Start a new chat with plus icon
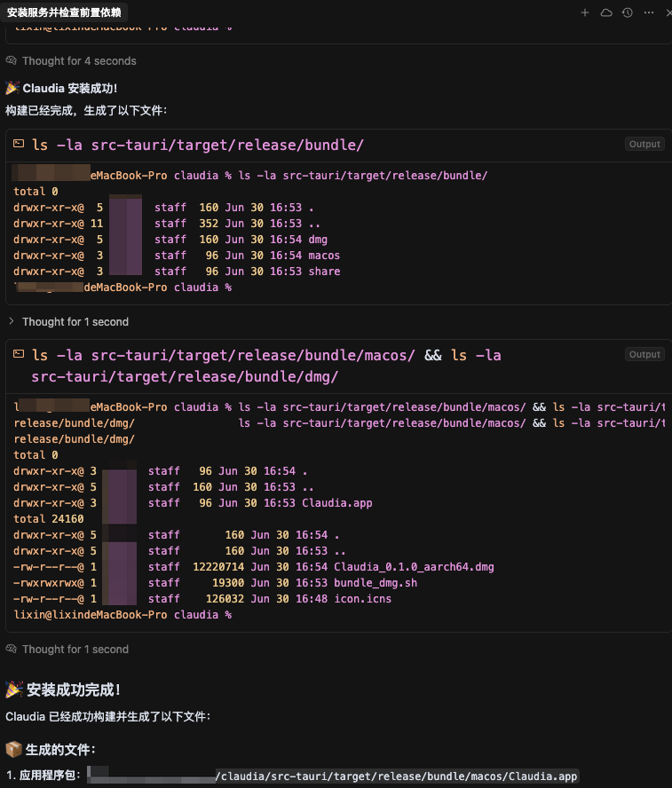Image resolution: width=672 pixels, height=788 pixels. pyautogui.click(x=584, y=12)
